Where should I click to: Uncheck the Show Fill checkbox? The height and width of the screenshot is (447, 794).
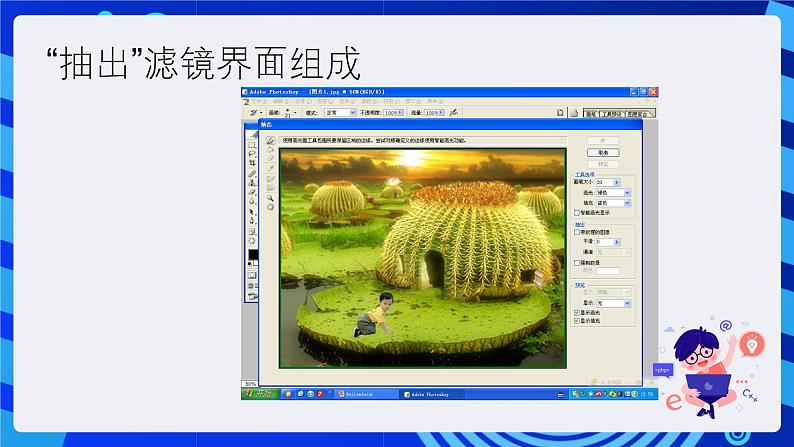tap(577, 321)
